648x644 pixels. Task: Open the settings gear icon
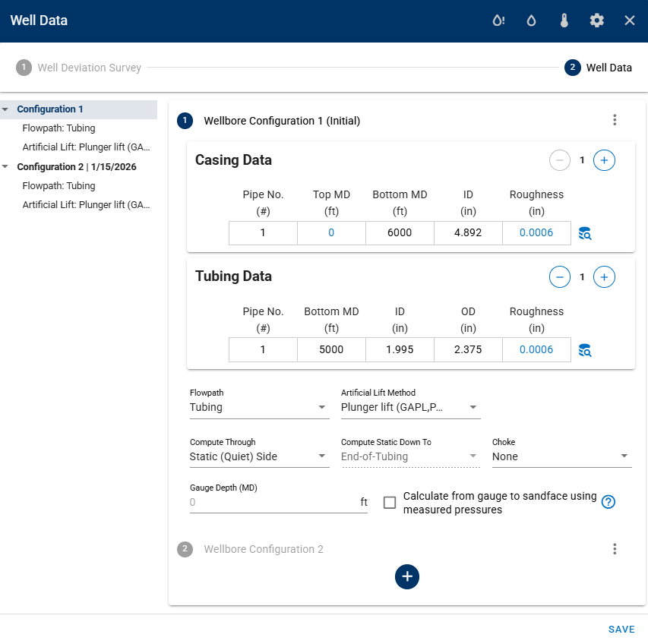tap(597, 21)
